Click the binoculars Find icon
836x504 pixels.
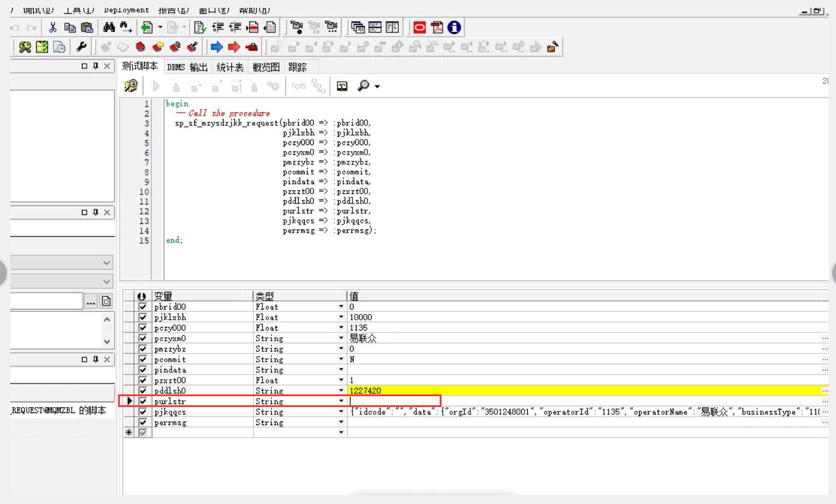109,27
